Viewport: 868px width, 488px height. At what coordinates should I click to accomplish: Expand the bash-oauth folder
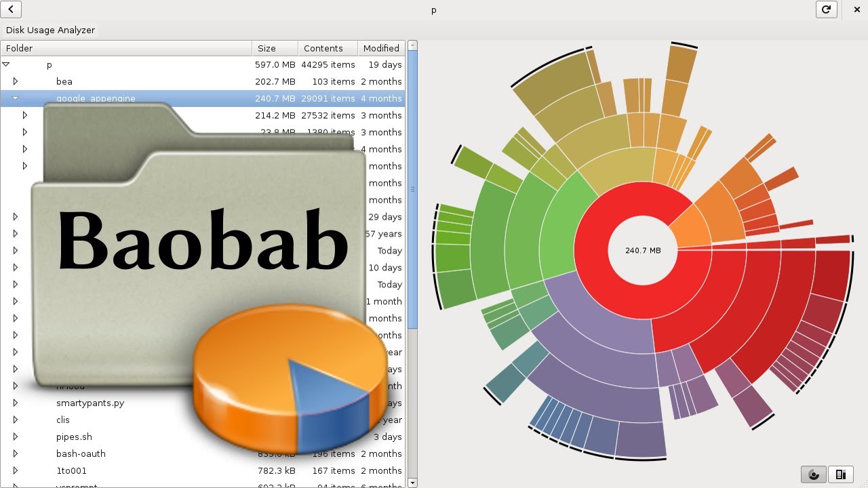tap(16, 453)
